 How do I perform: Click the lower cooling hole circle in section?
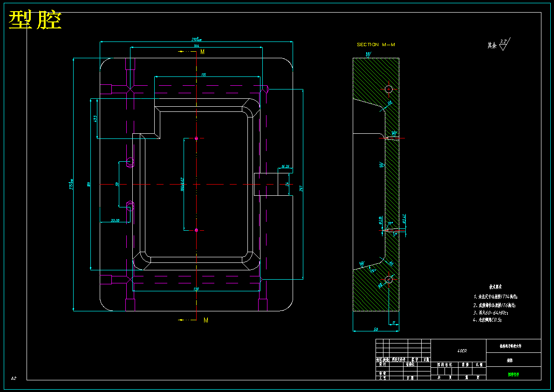coord(389,279)
